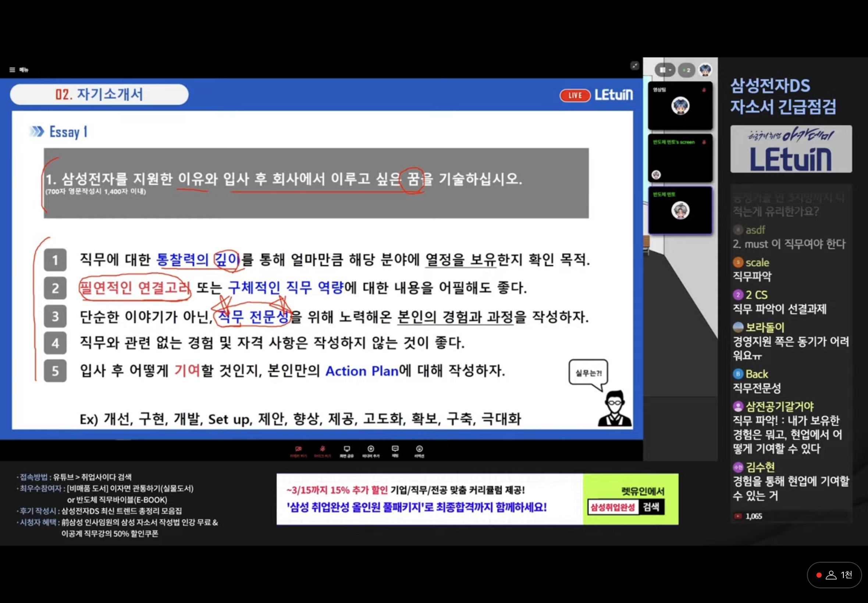The width and height of the screenshot is (868, 603).
Task: Turn on the camera in the toolbar
Action: tap(298, 450)
